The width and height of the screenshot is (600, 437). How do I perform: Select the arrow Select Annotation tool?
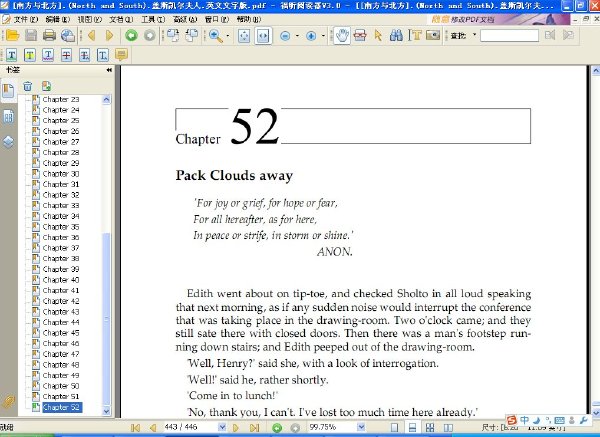tap(378, 36)
